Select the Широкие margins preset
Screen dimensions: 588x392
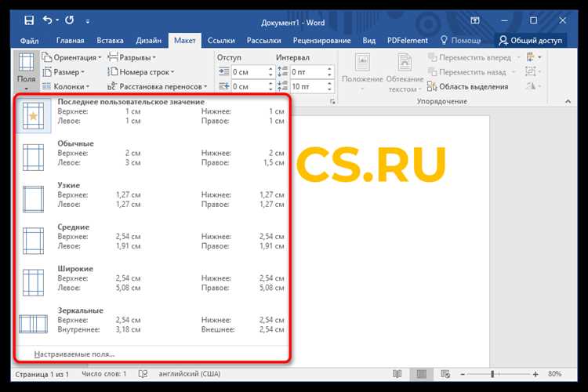click(152, 282)
